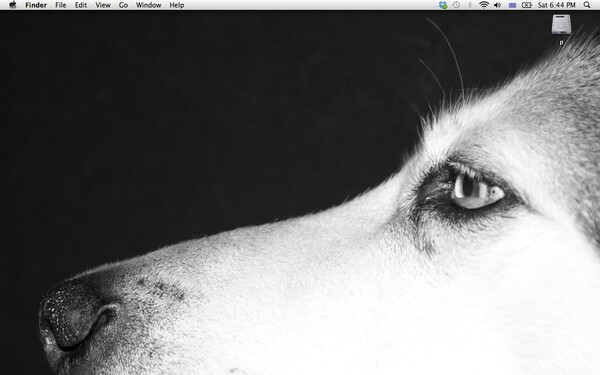Image resolution: width=600 pixels, height=375 pixels.
Task: Open the Apple menu
Action: (13, 5)
